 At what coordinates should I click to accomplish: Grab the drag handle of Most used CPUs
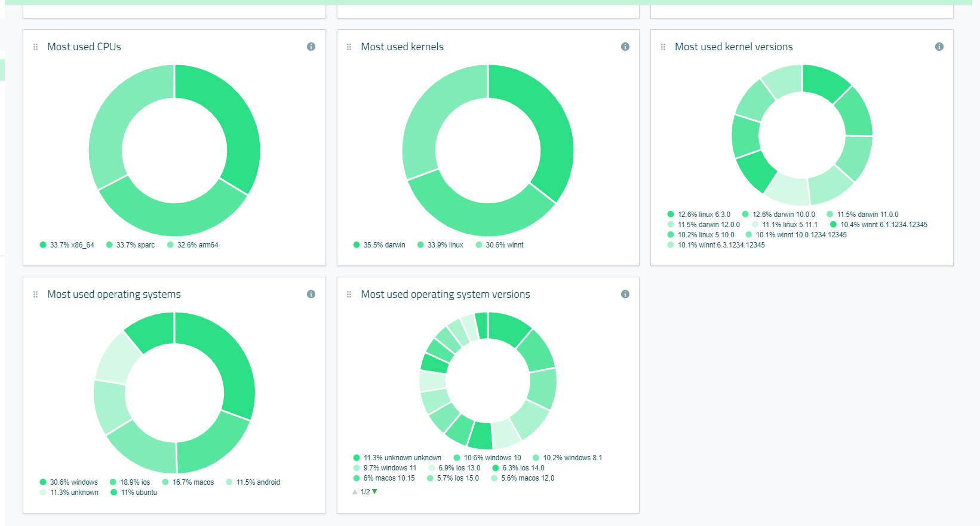pyautogui.click(x=35, y=47)
